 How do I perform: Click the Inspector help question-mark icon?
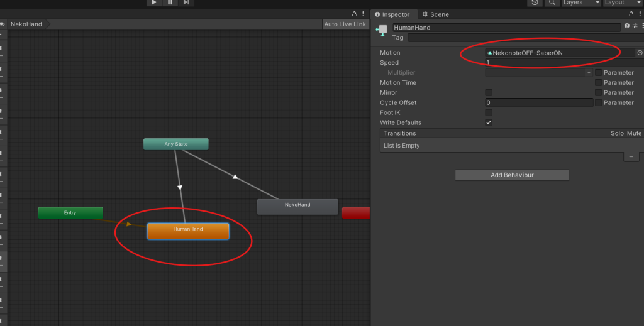[x=626, y=26]
